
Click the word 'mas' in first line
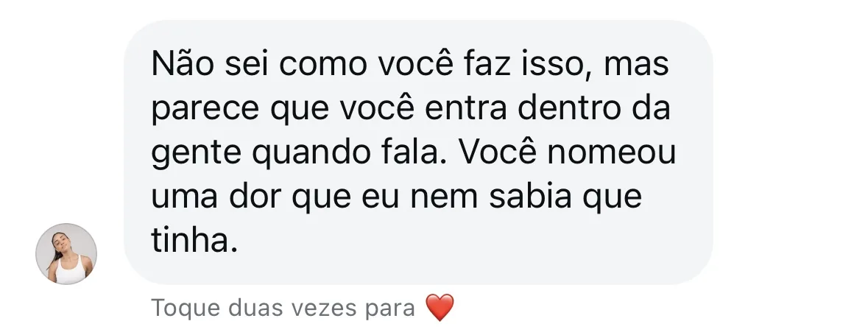pos(635,65)
